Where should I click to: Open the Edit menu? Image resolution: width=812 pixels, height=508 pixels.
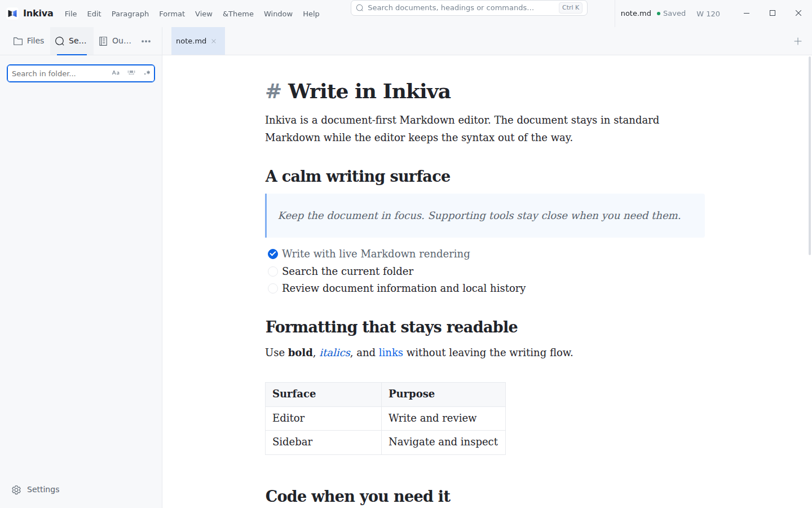[94, 14]
